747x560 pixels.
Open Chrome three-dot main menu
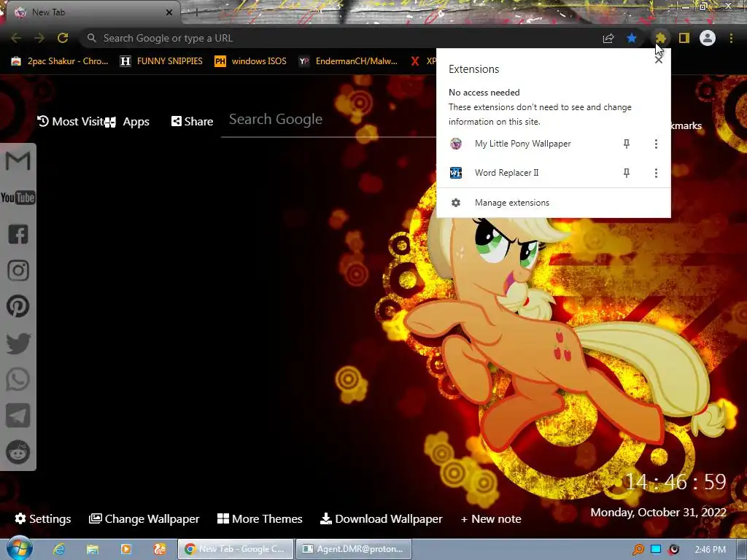pos(731,38)
